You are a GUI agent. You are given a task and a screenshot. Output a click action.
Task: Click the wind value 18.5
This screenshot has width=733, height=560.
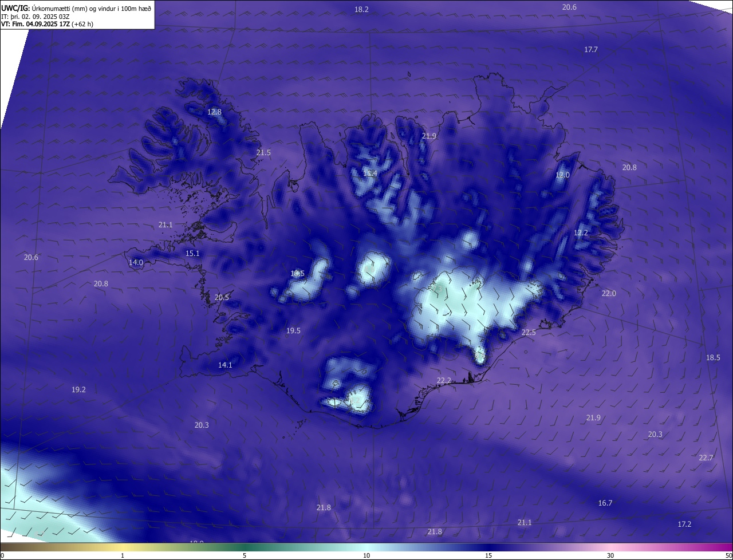[x=713, y=357]
